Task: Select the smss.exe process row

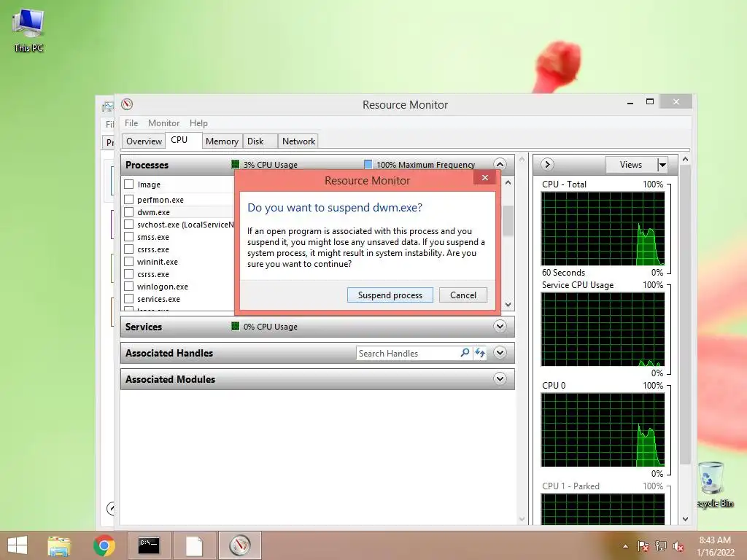Action: coord(179,237)
